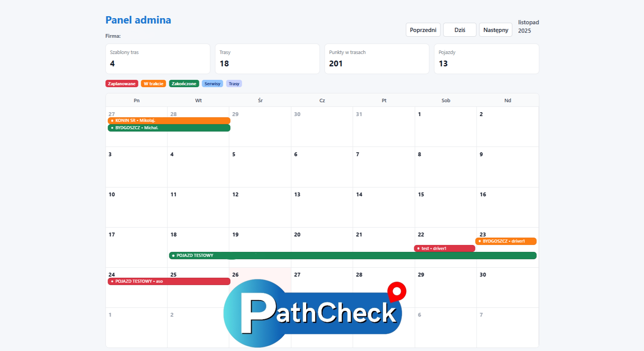Viewport: 644px width, 351px height.
Task: Go to next month with Następny
Action: coord(496,30)
